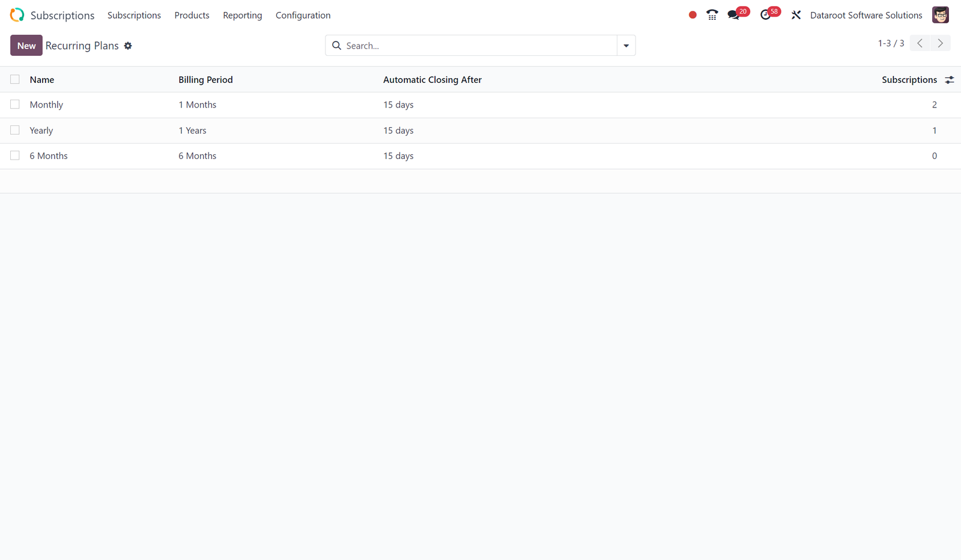Open the 6 Months plan name
Image resolution: width=961 pixels, height=560 pixels.
[49, 156]
